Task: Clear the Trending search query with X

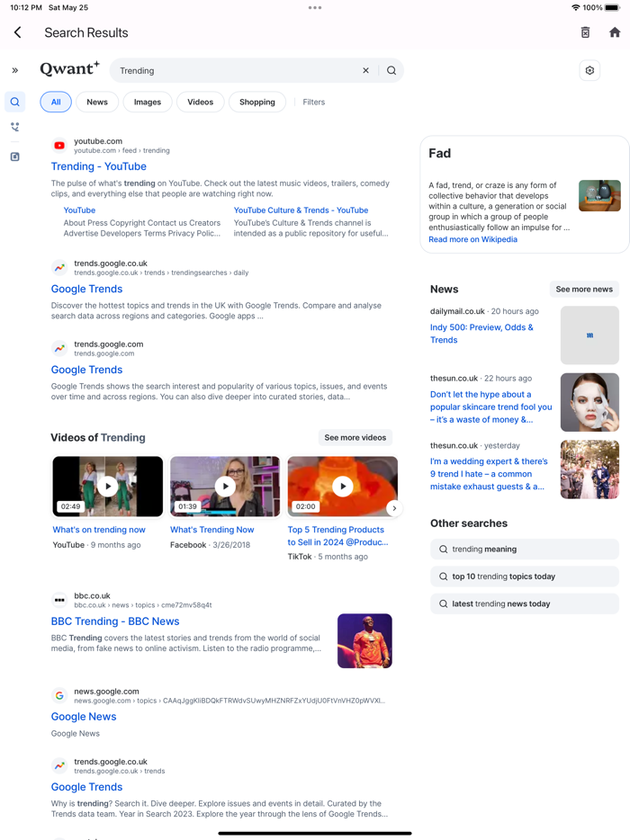Action: pos(365,70)
